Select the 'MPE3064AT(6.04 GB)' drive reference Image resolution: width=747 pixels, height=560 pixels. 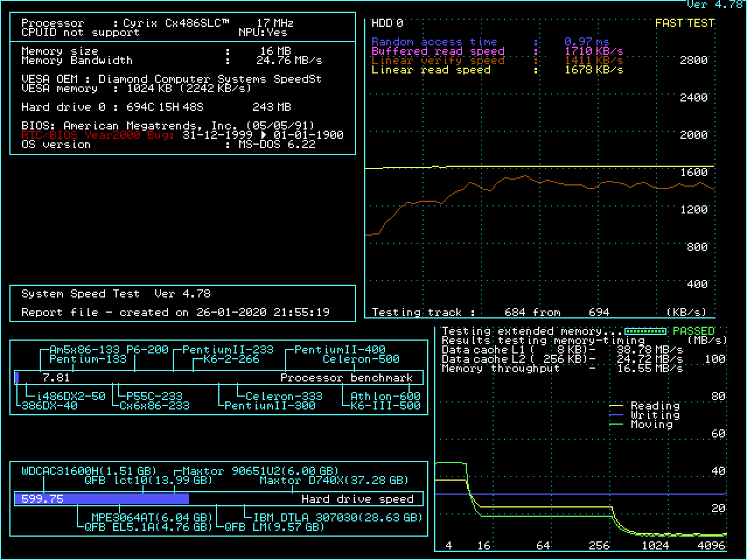(x=152, y=518)
